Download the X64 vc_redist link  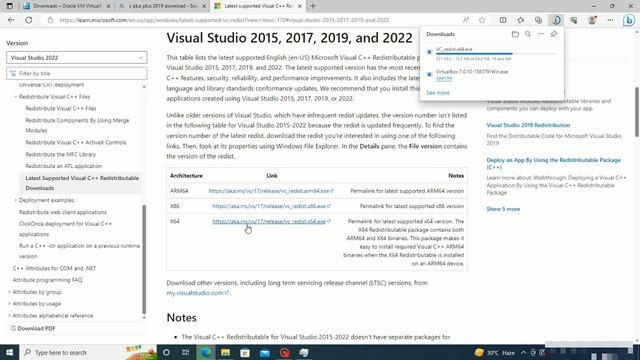coord(271,221)
